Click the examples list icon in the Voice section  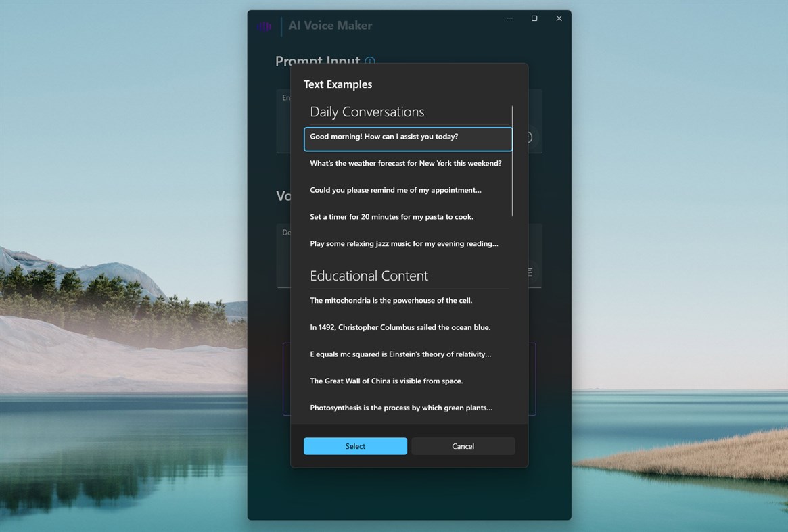[528, 272]
